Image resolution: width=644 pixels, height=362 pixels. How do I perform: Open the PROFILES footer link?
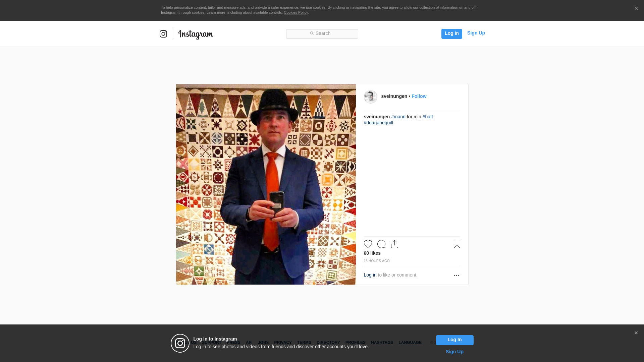[x=356, y=343]
